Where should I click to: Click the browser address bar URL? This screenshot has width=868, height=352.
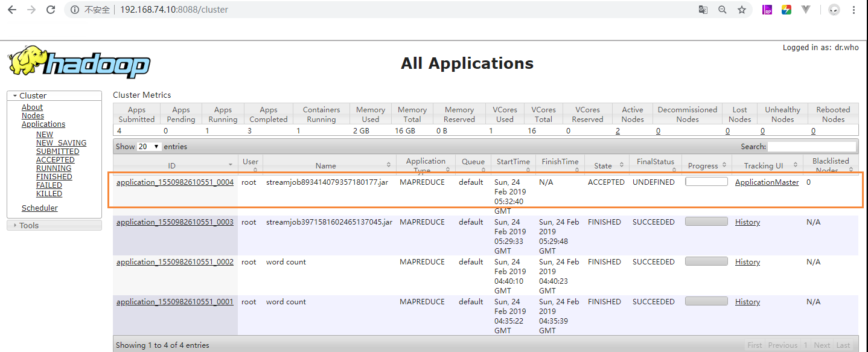click(174, 10)
